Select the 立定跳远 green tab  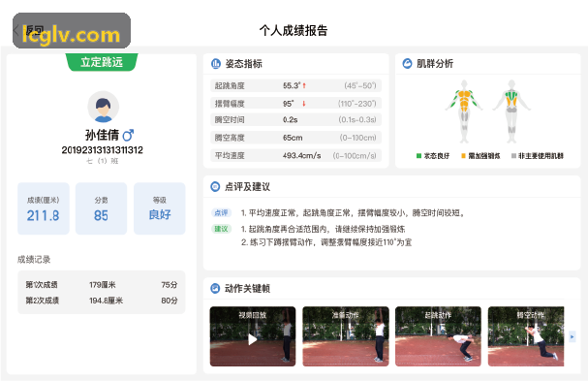tap(102, 62)
